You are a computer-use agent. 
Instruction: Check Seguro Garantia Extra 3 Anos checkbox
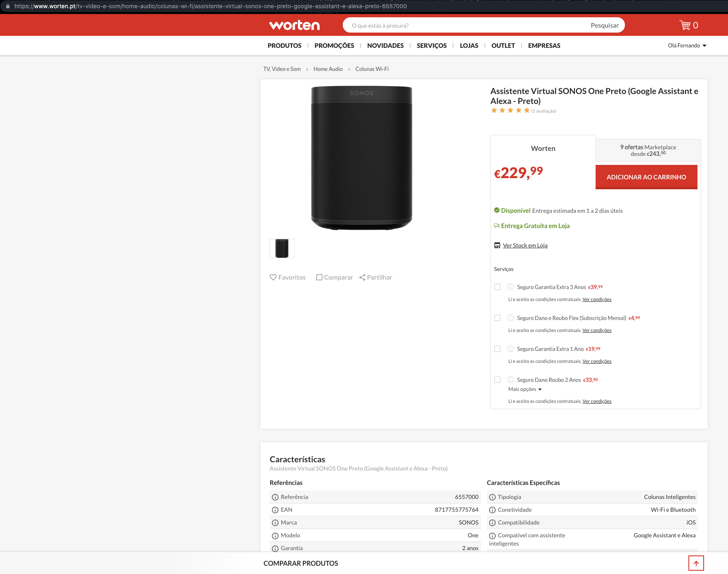497,287
